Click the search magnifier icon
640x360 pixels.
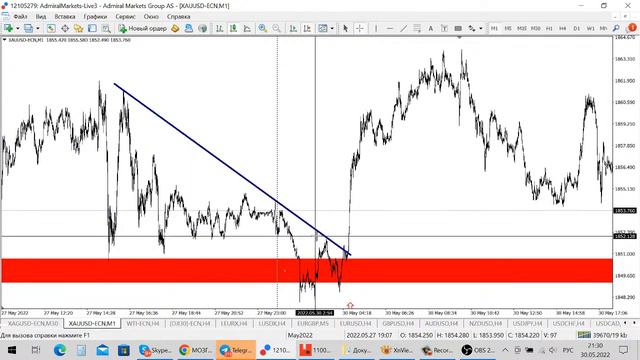616,28
